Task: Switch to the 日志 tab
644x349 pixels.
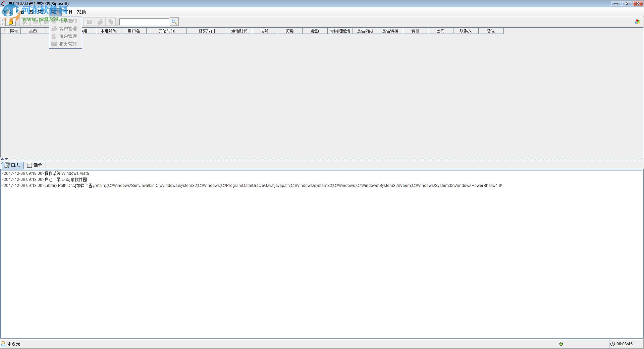Action: pos(12,165)
